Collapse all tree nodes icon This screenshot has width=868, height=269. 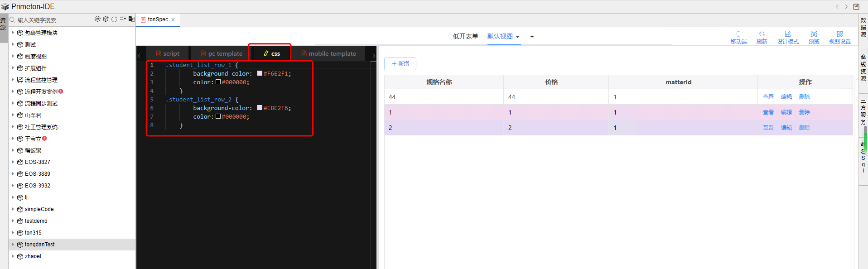(x=123, y=19)
